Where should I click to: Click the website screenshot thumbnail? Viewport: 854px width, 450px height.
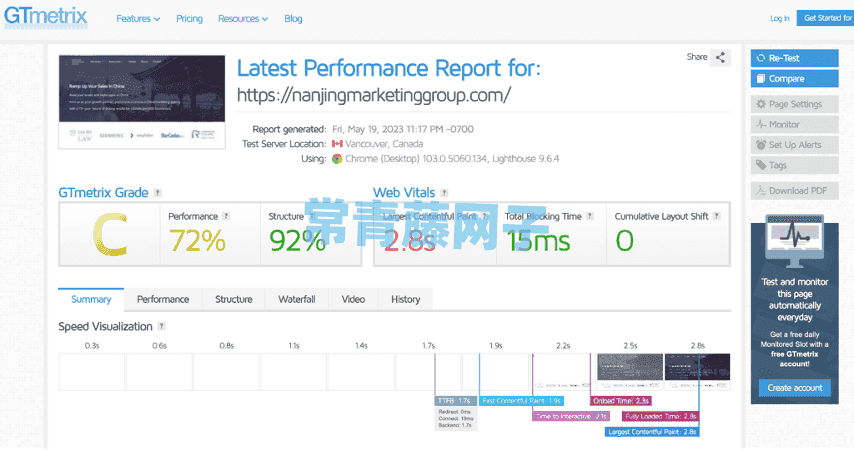click(x=142, y=102)
